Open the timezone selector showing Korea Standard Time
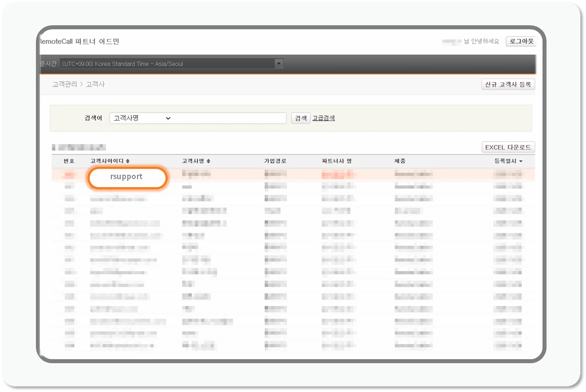This screenshot has height=392, width=586. click(x=170, y=64)
